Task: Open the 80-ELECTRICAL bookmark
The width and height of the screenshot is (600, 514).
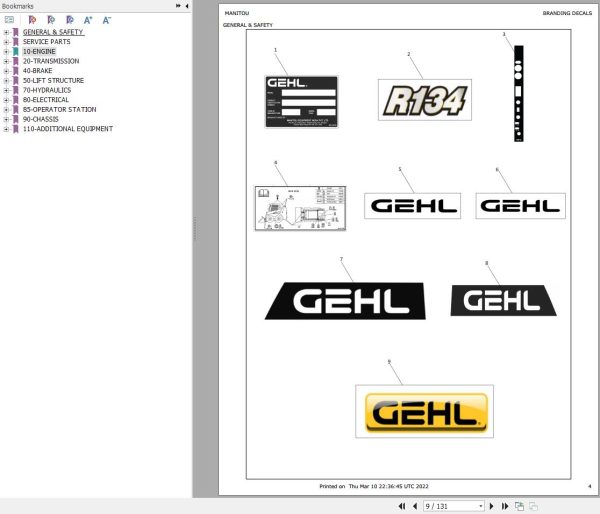Action: click(46, 100)
